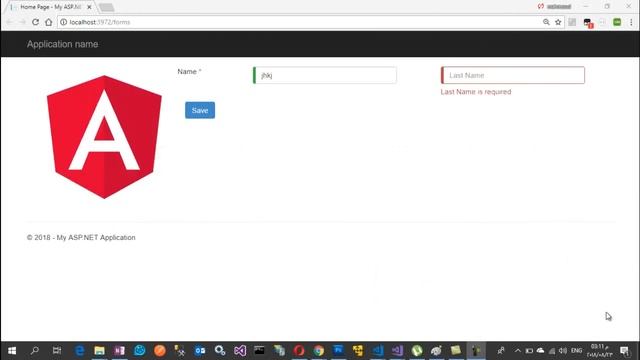640x360 pixels.
Task: Open File Explorer from taskbar
Action: (99, 351)
